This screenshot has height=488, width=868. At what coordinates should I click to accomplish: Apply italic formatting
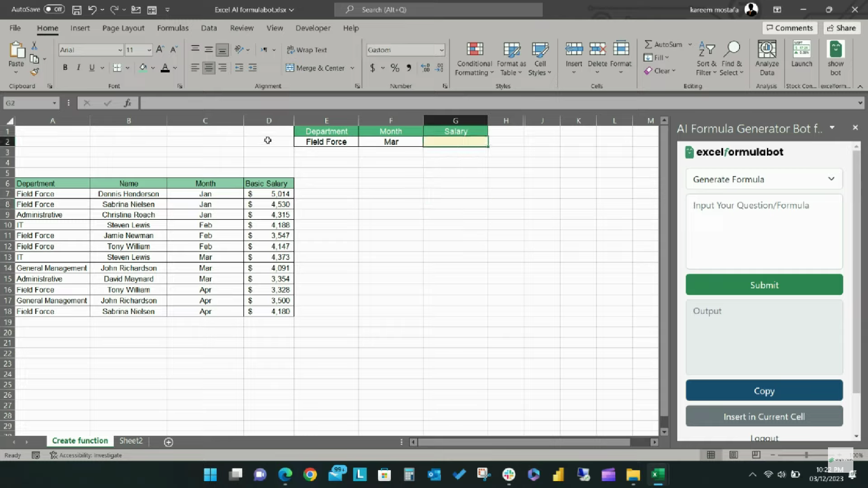point(78,68)
